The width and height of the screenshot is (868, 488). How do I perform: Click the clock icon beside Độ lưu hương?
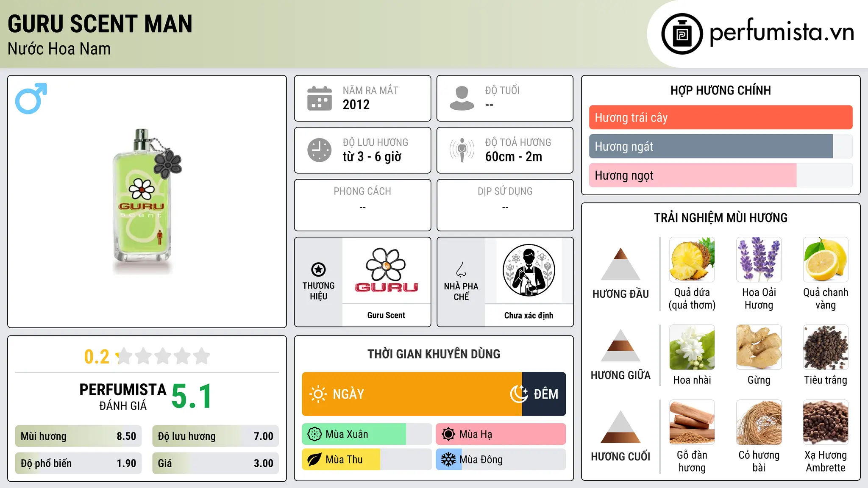[320, 150]
